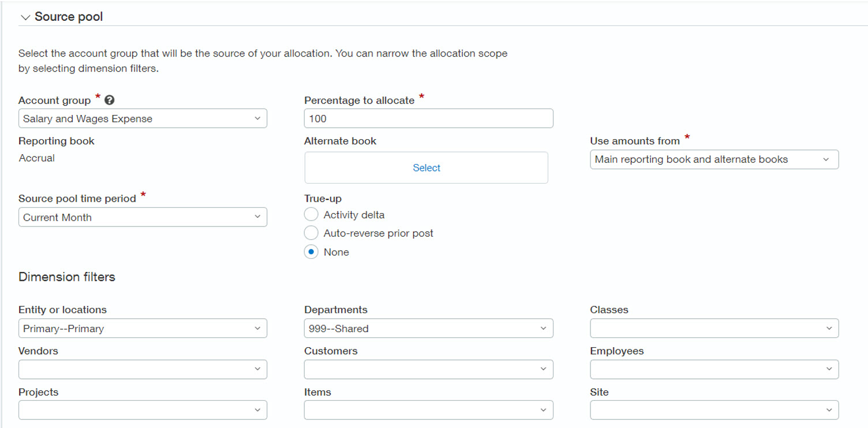Expand the Projects filter dropdown
Screen dimensions: 868x428
[143, 410]
